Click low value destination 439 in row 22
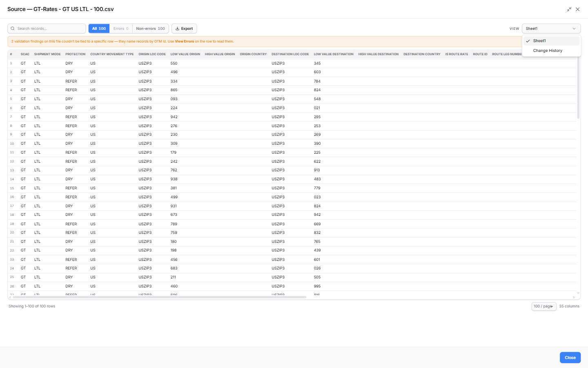588x368 pixels. pyautogui.click(x=317, y=250)
